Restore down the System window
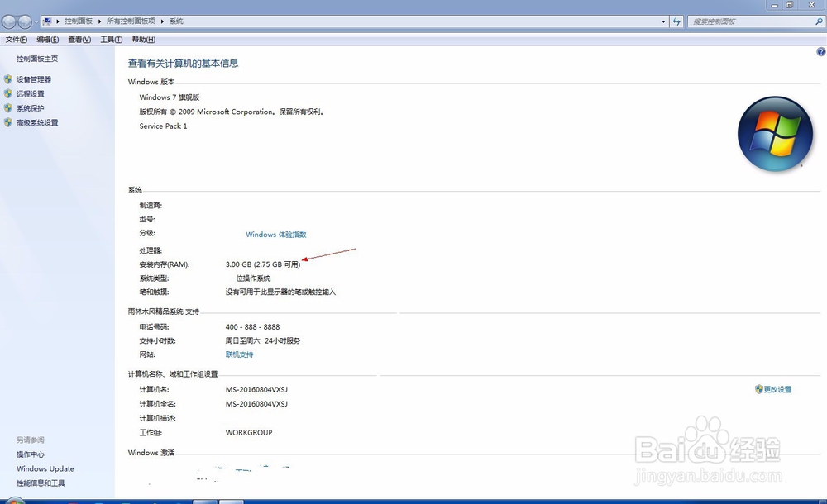Viewport: 827px width, 504px height. pos(790,5)
